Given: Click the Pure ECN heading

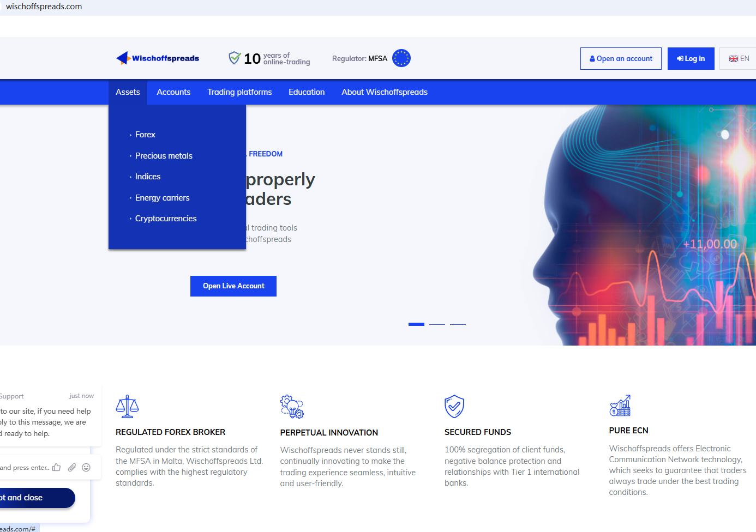Looking at the screenshot, I should click(x=629, y=431).
